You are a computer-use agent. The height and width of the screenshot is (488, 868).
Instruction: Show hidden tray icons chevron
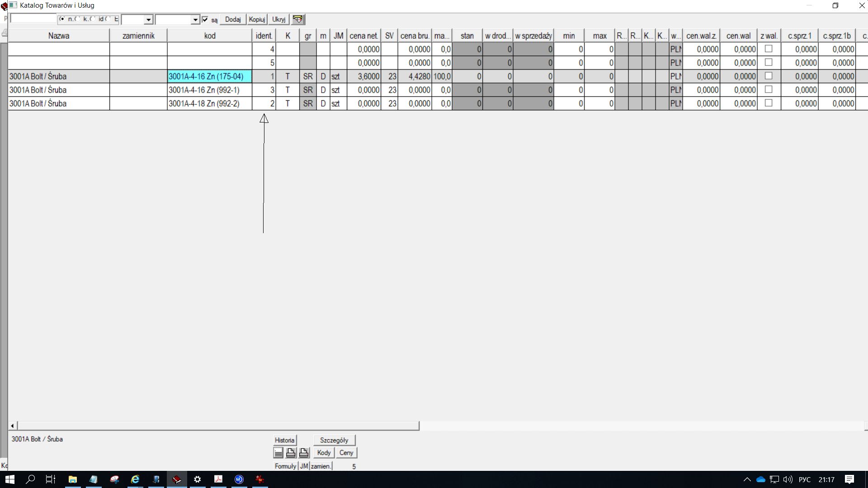click(x=747, y=479)
